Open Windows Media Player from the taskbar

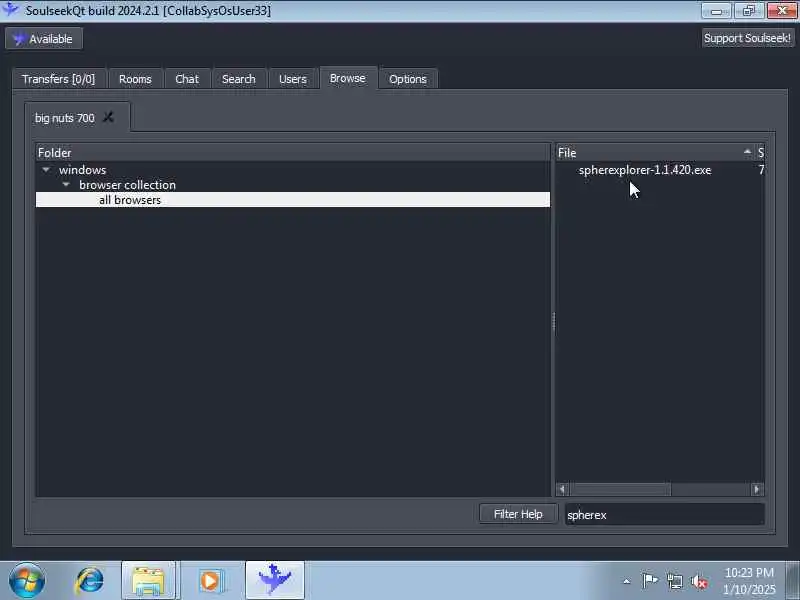click(x=210, y=581)
